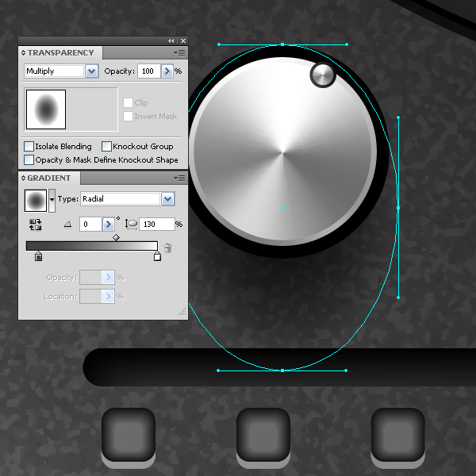Click the center point of selected ellipse
Screen dimensions: 476x476
[x=282, y=208]
